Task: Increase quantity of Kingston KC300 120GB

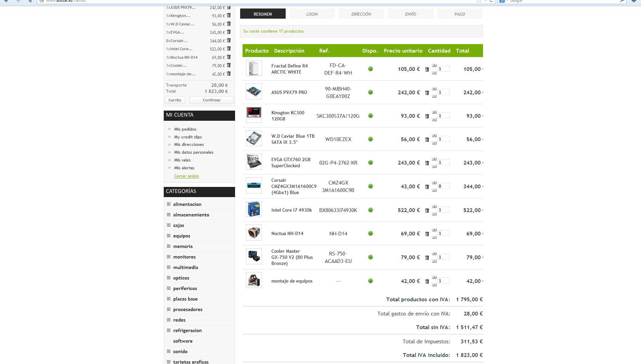Action: pyautogui.click(x=434, y=112)
